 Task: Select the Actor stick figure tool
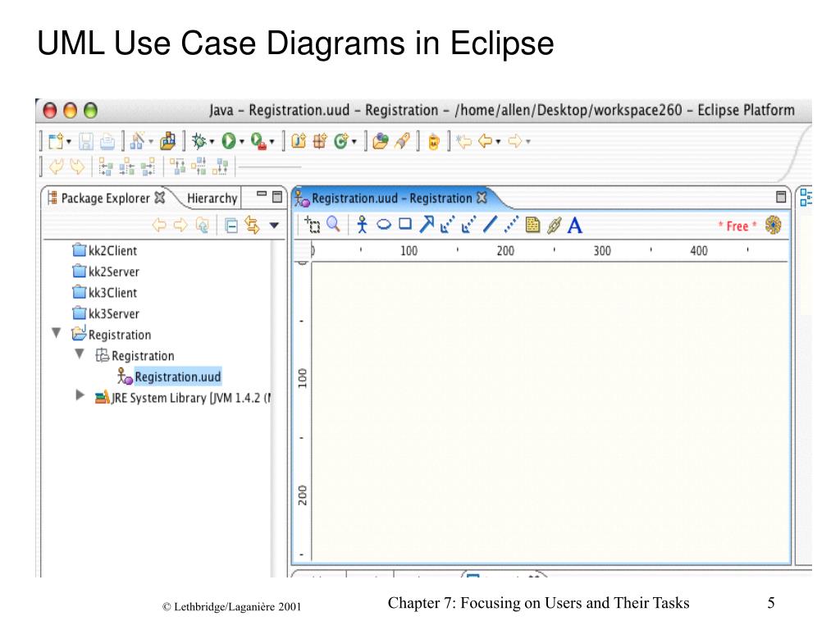(362, 225)
